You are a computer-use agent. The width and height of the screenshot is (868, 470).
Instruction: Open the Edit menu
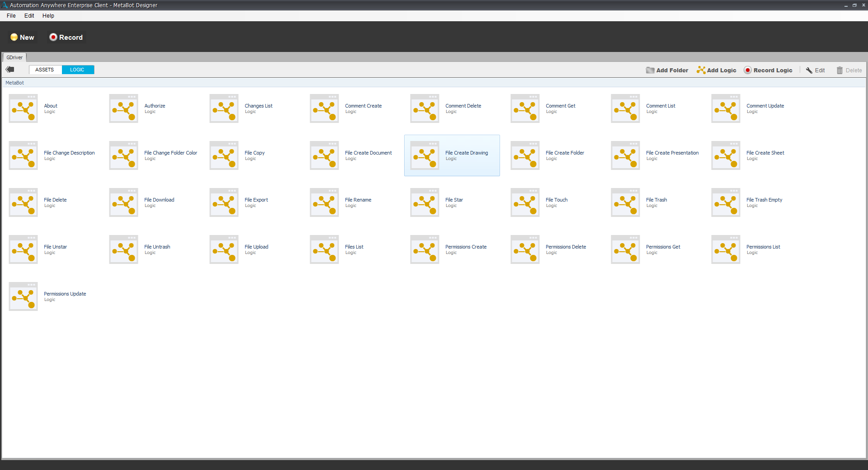pyautogui.click(x=29, y=16)
